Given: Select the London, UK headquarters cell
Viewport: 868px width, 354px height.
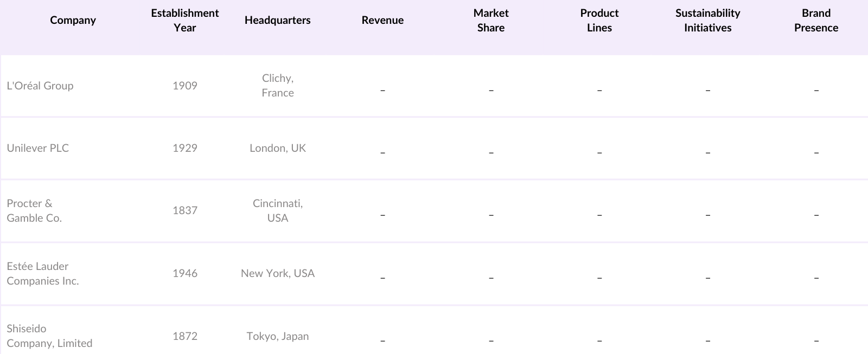Looking at the screenshot, I should (x=278, y=148).
